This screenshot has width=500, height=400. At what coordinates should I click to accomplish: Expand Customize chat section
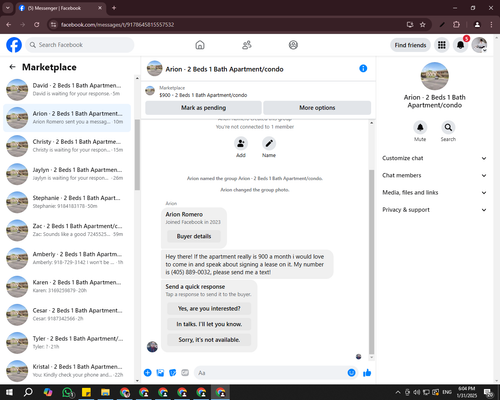point(434,158)
